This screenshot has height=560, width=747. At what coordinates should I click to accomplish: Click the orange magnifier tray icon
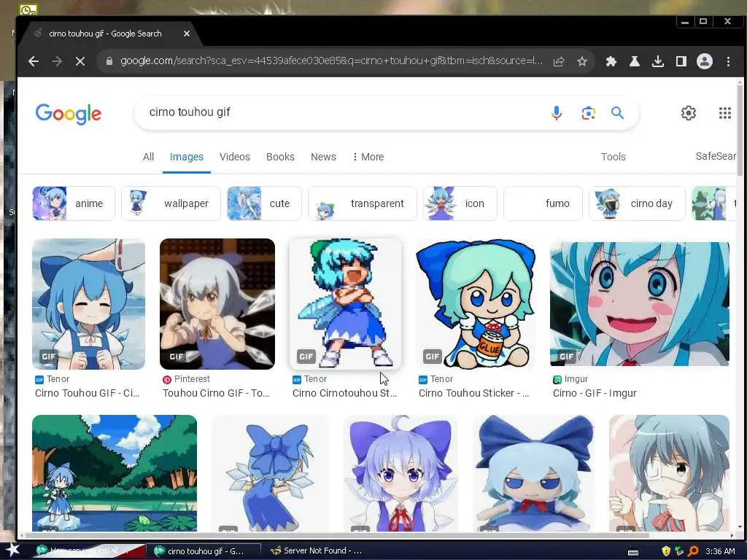point(693,551)
